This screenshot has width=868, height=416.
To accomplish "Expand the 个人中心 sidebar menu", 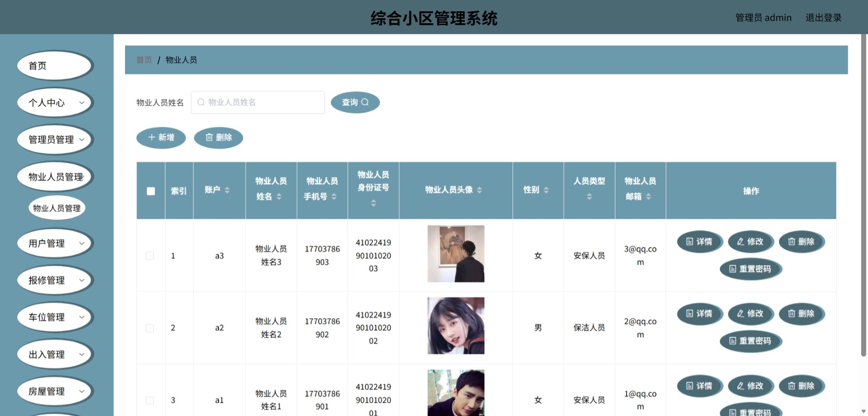I will pos(55,103).
